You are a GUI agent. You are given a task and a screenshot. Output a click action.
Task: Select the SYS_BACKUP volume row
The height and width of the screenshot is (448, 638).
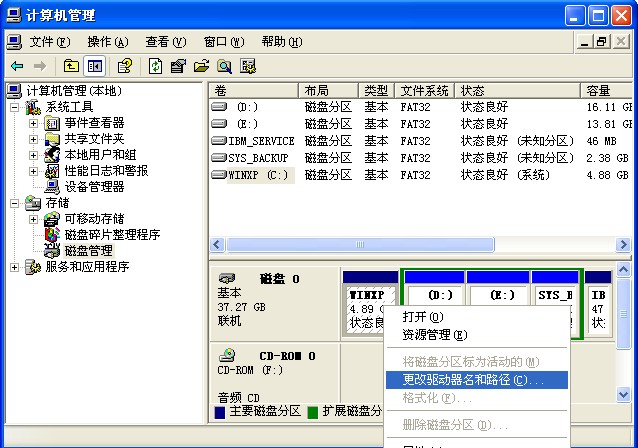(x=420, y=158)
